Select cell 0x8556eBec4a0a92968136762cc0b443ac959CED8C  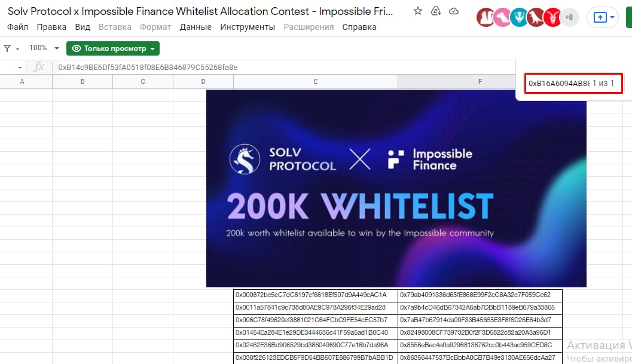[480, 345]
